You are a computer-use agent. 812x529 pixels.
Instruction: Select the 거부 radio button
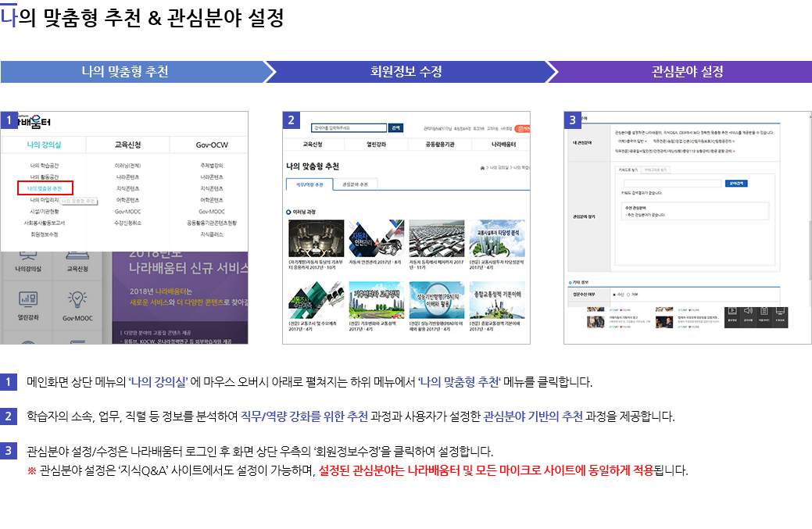[628, 293]
